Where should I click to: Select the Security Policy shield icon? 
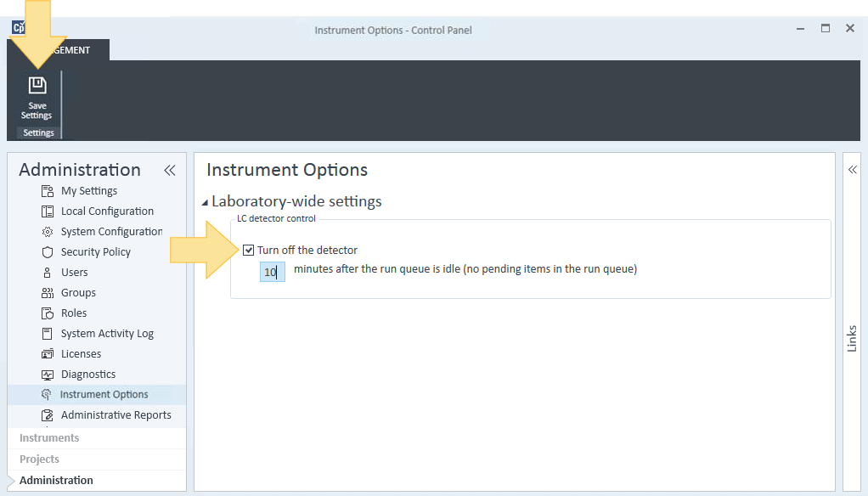coord(48,252)
